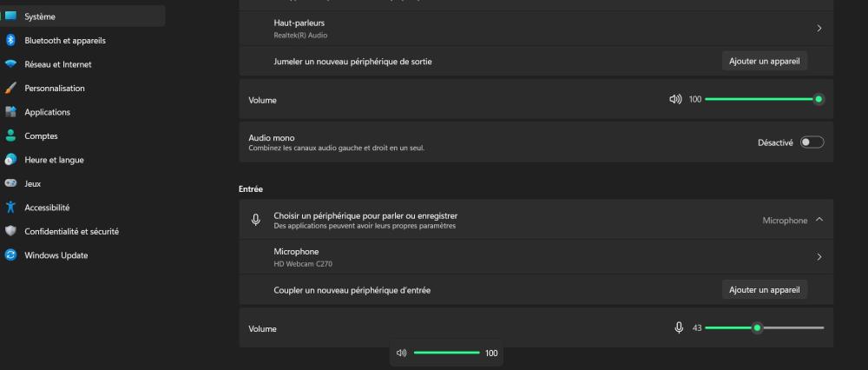Image resolution: width=868 pixels, height=370 pixels.
Task: Click the output volume slider handle
Action: click(x=819, y=100)
